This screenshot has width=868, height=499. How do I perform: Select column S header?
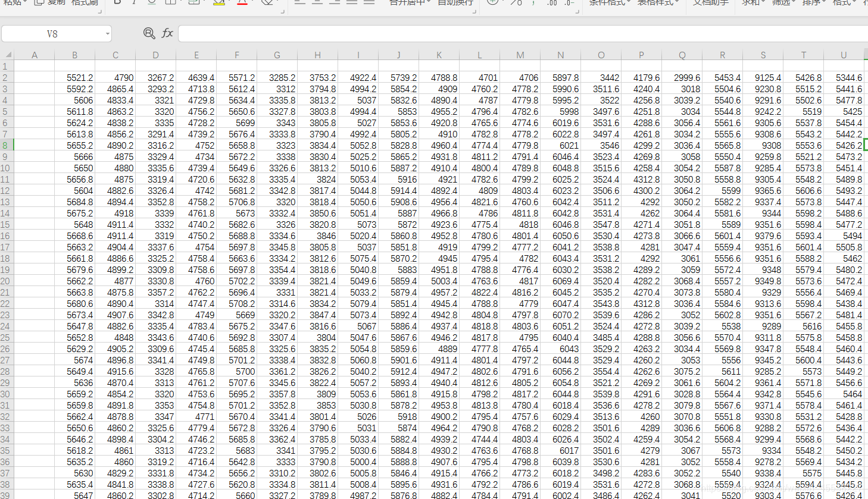pyautogui.click(x=763, y=55)
